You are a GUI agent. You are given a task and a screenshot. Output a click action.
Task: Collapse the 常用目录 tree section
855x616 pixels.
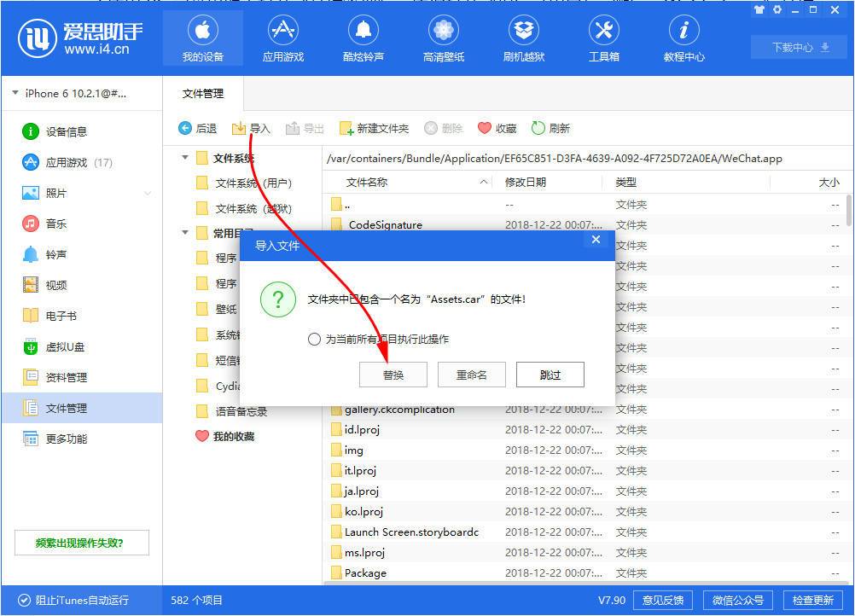pos(186,232)
